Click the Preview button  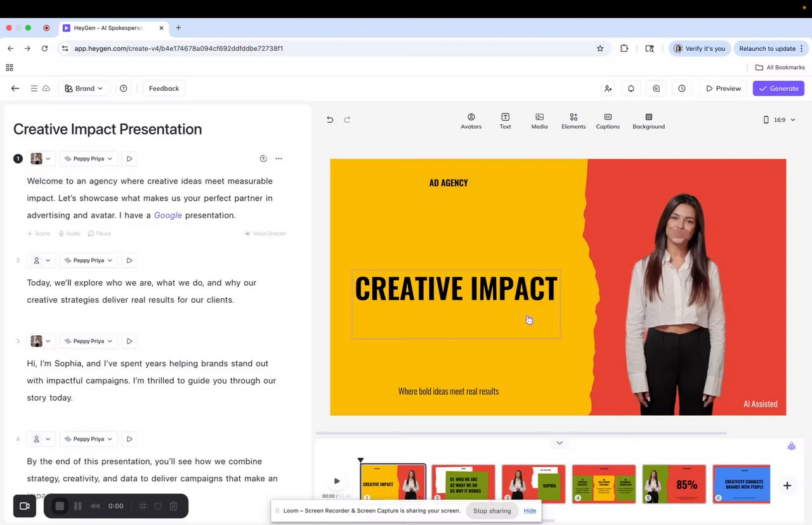click(723, 88)
